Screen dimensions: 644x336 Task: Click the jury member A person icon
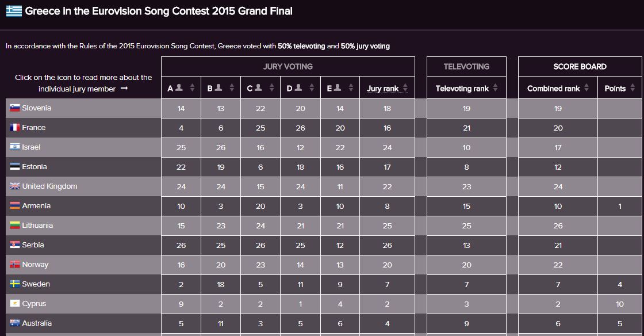179,87
